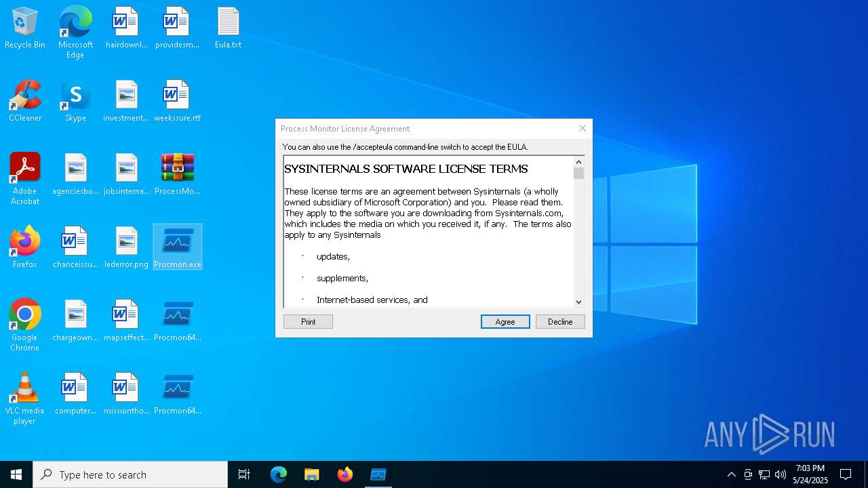Select the jobsinterna... image file icon
Screen dimensions: 868x488
click(126, 175)
